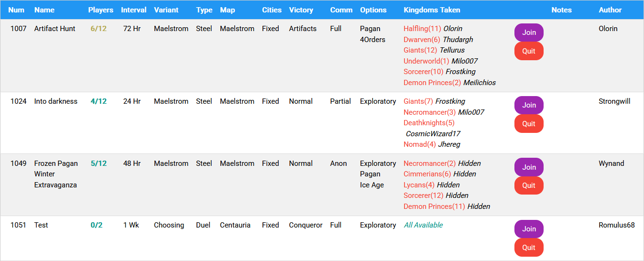Join the Artifact Hunt game
Image resolution: width=644 pixels, height=261 pixels.
[x=529, y=33]
